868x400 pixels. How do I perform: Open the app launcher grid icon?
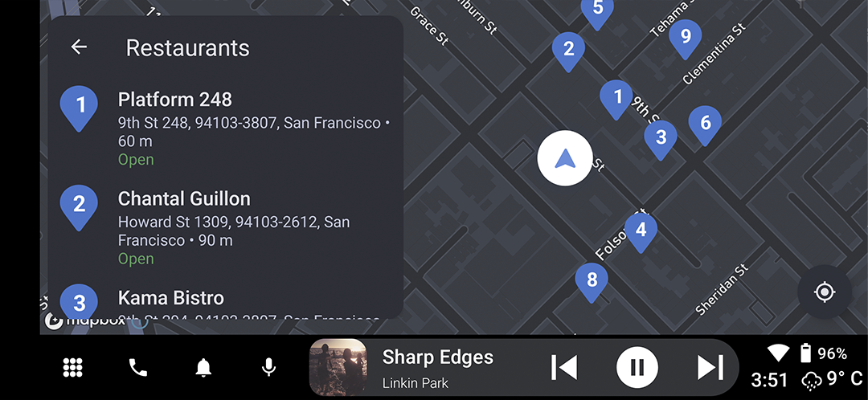[x=72, y=367]
